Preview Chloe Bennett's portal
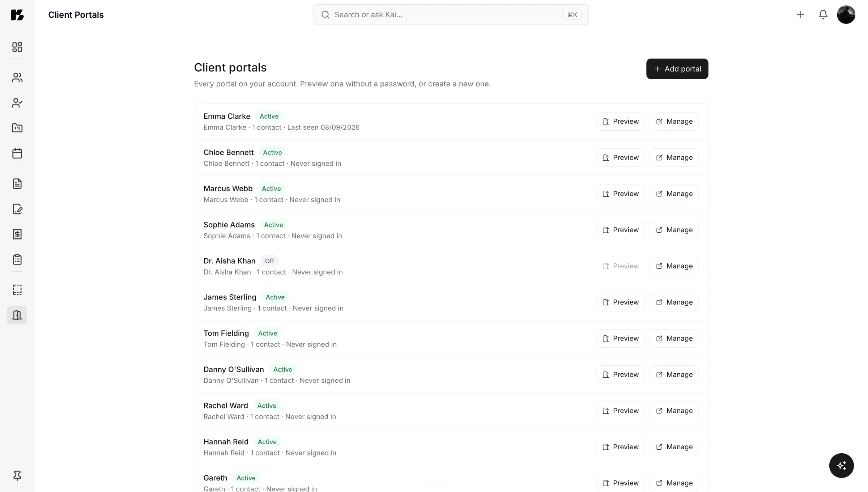This screenshot has width=868, height=492. click(x=620, y=157)
